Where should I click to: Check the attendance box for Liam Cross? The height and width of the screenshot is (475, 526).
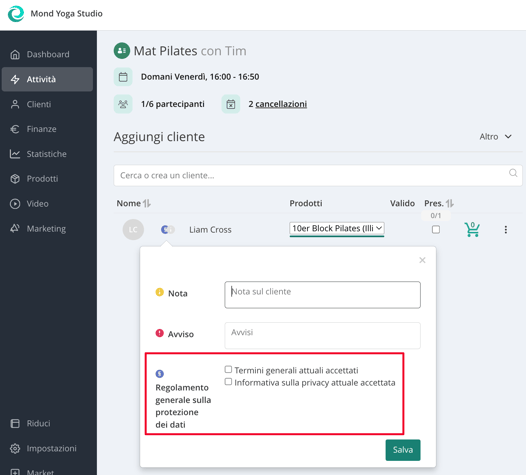coord(436,230)
